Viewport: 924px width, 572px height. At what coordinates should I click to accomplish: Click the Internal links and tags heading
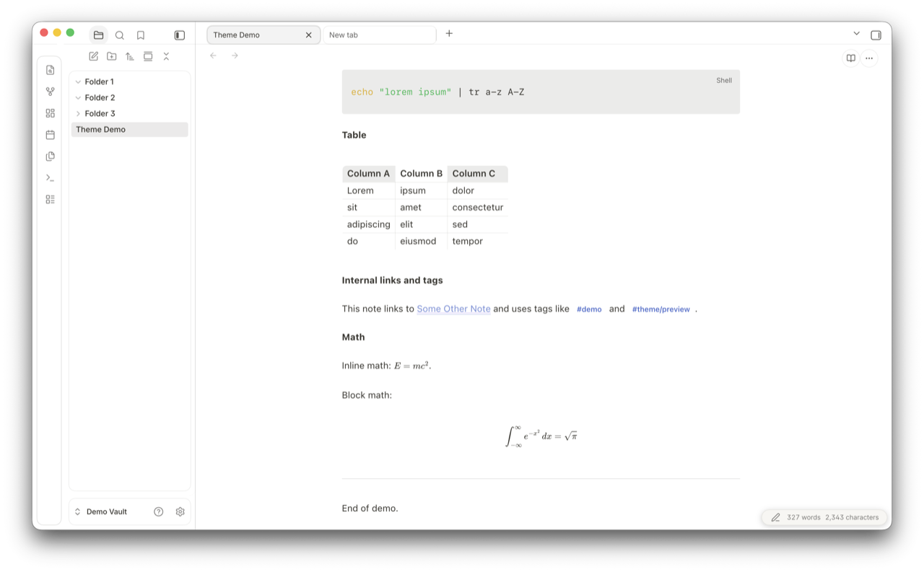coord(393,281)
